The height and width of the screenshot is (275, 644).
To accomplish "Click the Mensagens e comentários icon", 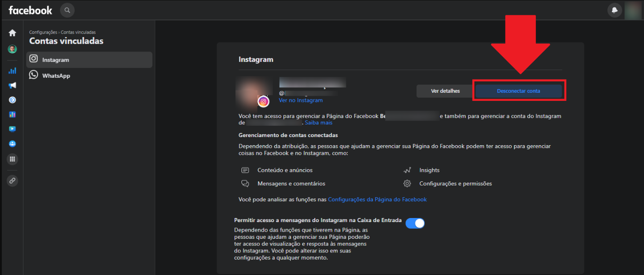I will coord(245,184).
